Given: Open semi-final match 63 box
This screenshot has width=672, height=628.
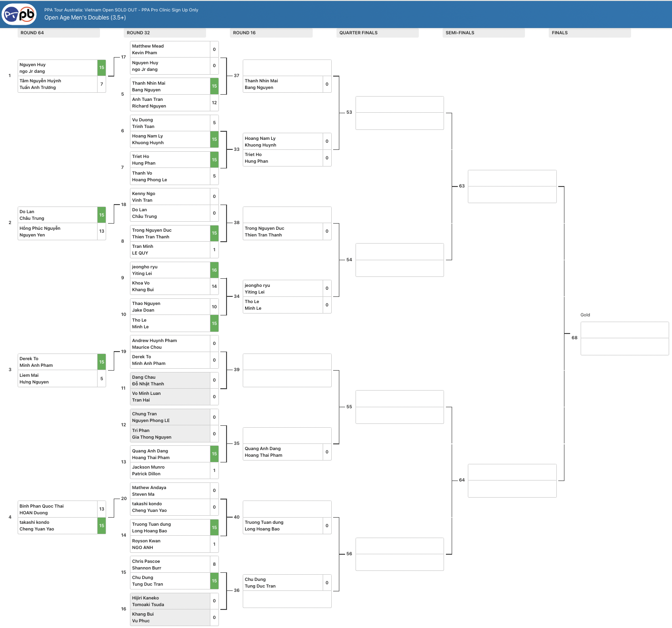Looking at the screenshot, I should tap(512, 186).
